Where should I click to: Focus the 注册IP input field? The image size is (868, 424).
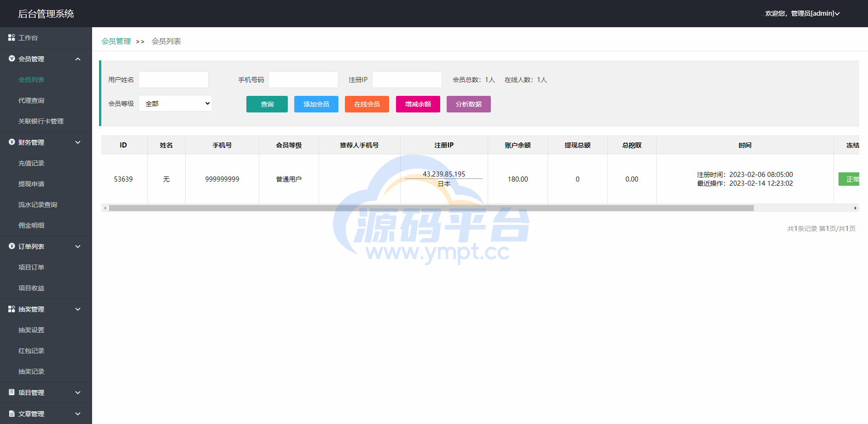pos(407,80)
